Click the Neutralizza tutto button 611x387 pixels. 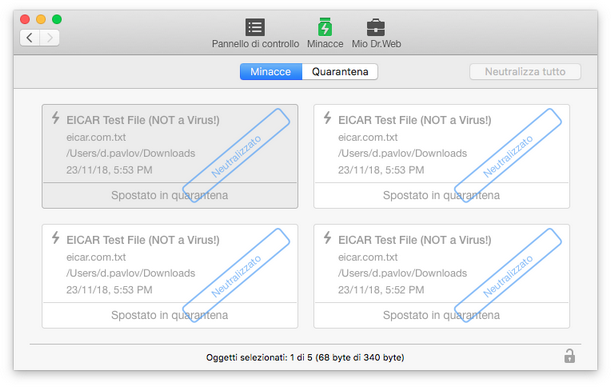(x=525, y=72)
